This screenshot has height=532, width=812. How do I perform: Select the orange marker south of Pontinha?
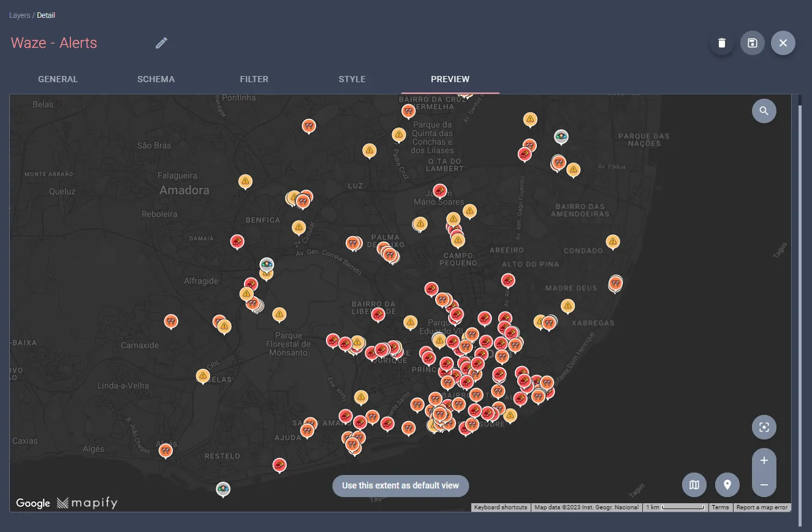pyautogui.click(x=309, y=126)
